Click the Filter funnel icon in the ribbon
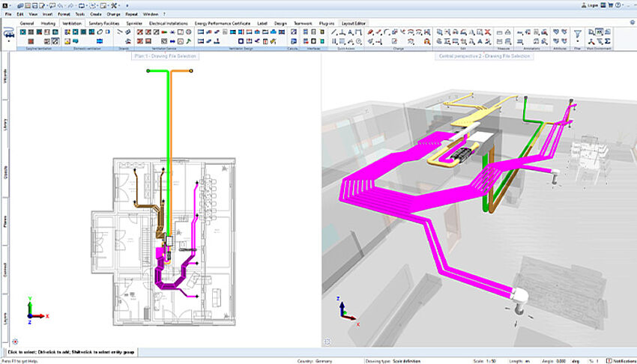637x364 pixels. (x=578, y=34)
